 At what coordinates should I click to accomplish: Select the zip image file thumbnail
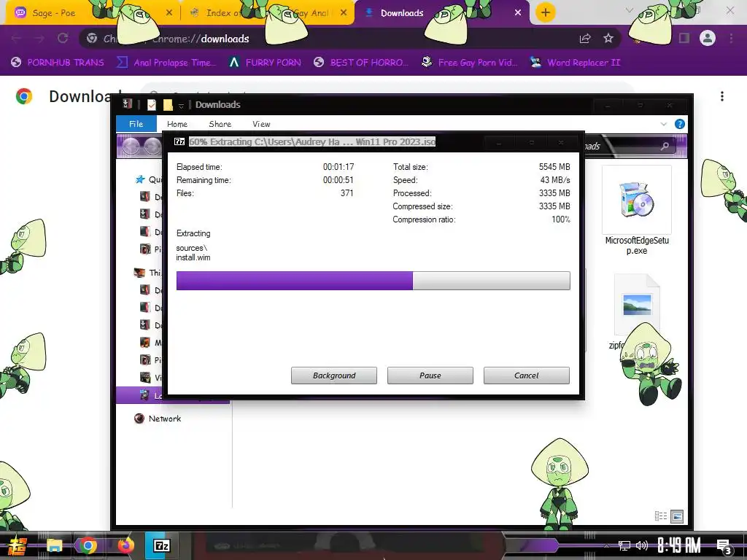click(x=637, y=305)
